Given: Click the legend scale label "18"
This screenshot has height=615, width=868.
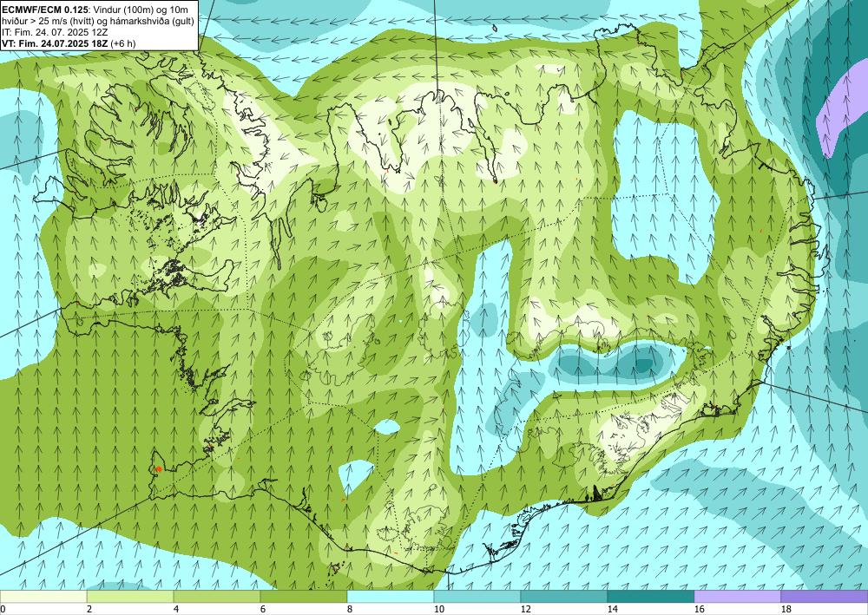Looking at the screenshot, I should point(786,610).
